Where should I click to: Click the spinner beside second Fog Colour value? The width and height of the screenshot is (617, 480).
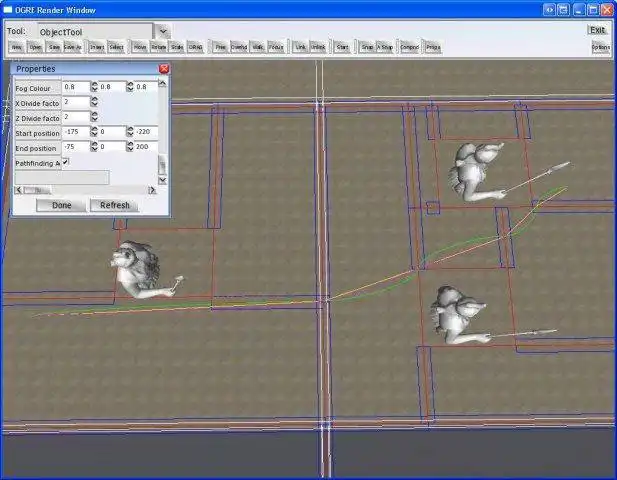click(x=130, y=87)
